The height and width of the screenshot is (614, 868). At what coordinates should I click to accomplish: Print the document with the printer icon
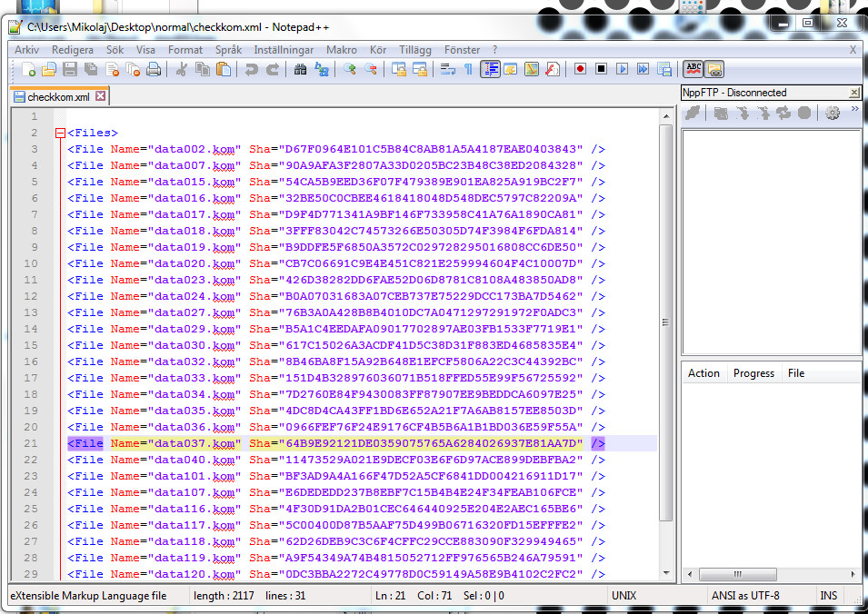coord(154,69)
